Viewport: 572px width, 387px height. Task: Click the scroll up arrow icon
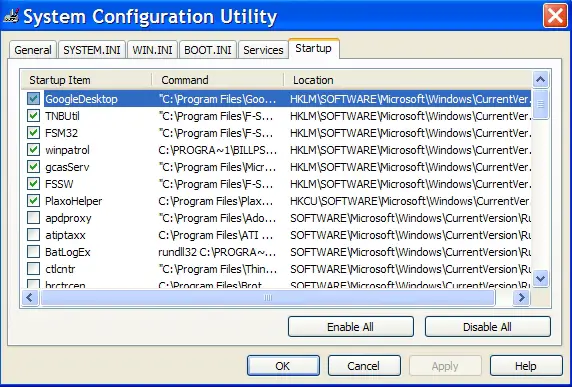[540, 79]
